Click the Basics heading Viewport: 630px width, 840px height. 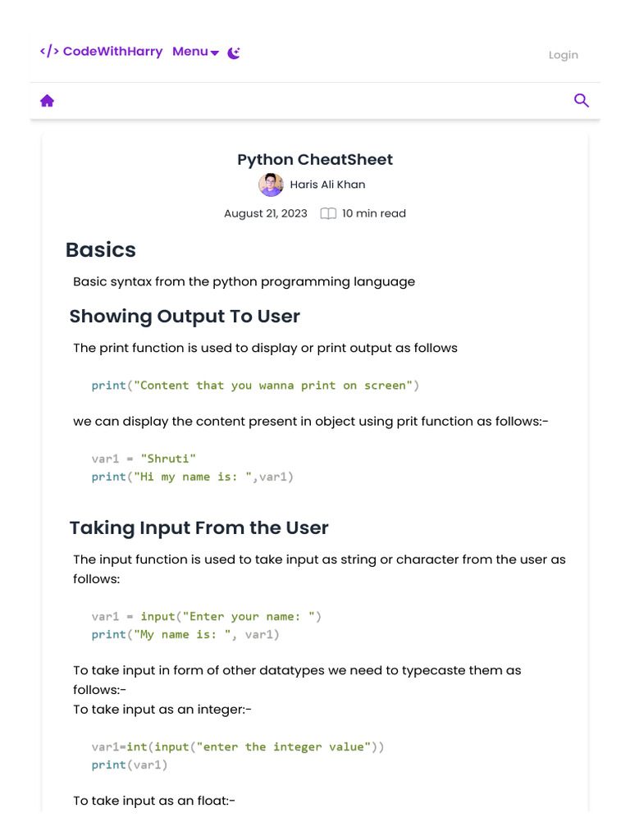tap(101, 249)
